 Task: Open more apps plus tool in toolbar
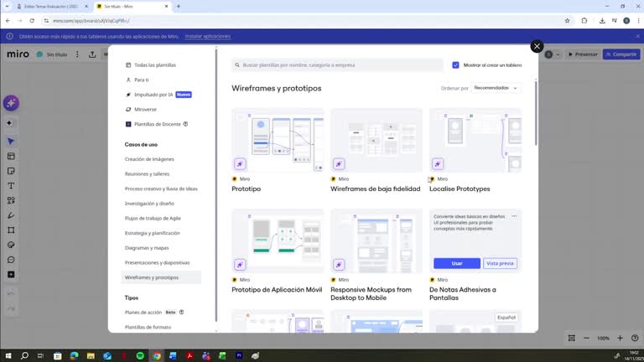pyautogui.click(x=11, y=275)
